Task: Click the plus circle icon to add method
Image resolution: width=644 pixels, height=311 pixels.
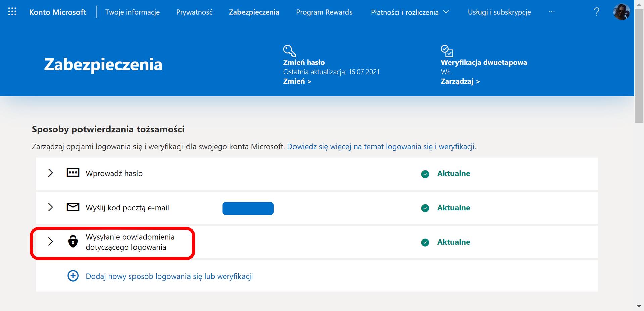Action: 73,276
